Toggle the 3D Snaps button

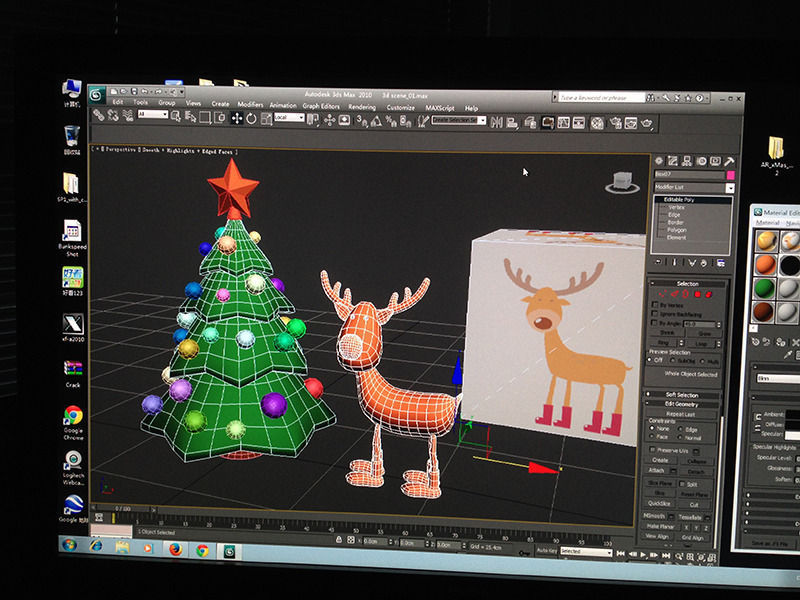361,121
